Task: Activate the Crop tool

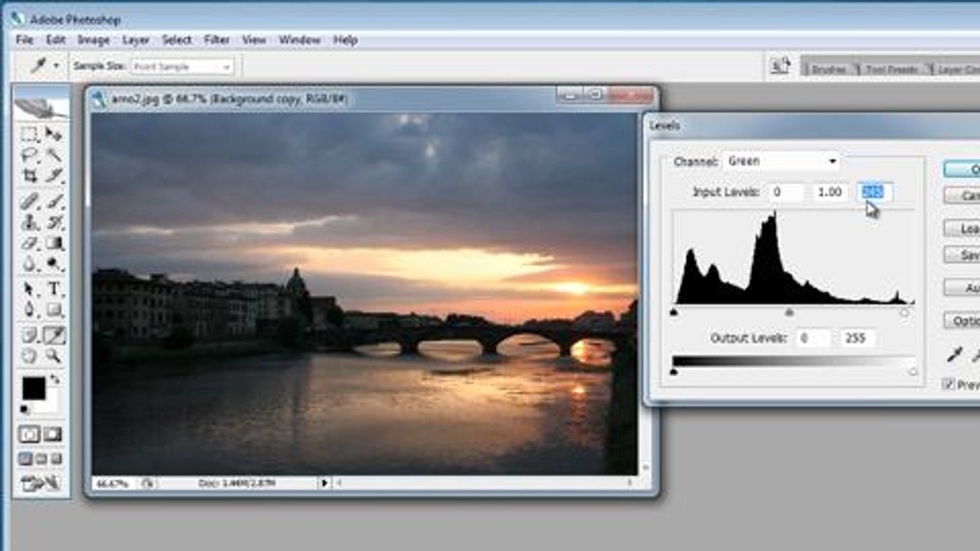Action: (x=30, y=175)
